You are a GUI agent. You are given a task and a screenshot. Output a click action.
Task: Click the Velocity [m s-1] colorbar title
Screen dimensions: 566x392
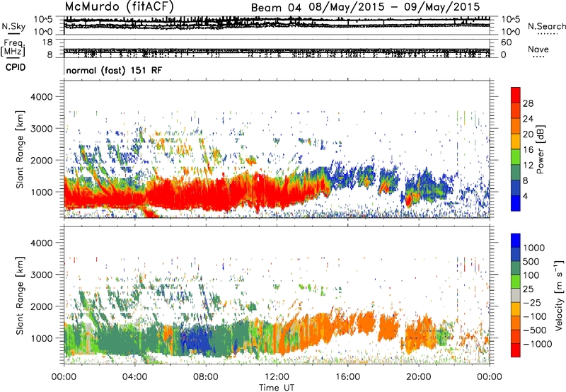click(559, 295)
